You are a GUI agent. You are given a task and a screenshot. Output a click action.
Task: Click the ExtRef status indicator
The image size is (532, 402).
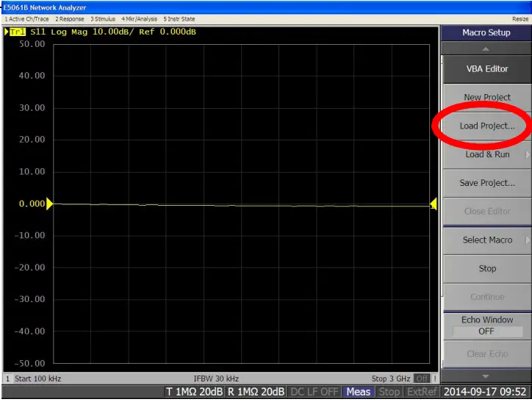pos(421,392)
